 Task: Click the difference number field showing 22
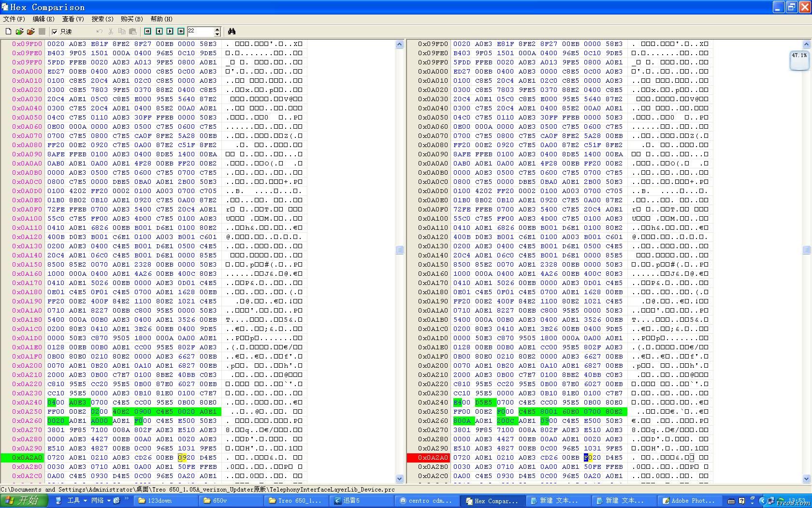tap(200, 31)
